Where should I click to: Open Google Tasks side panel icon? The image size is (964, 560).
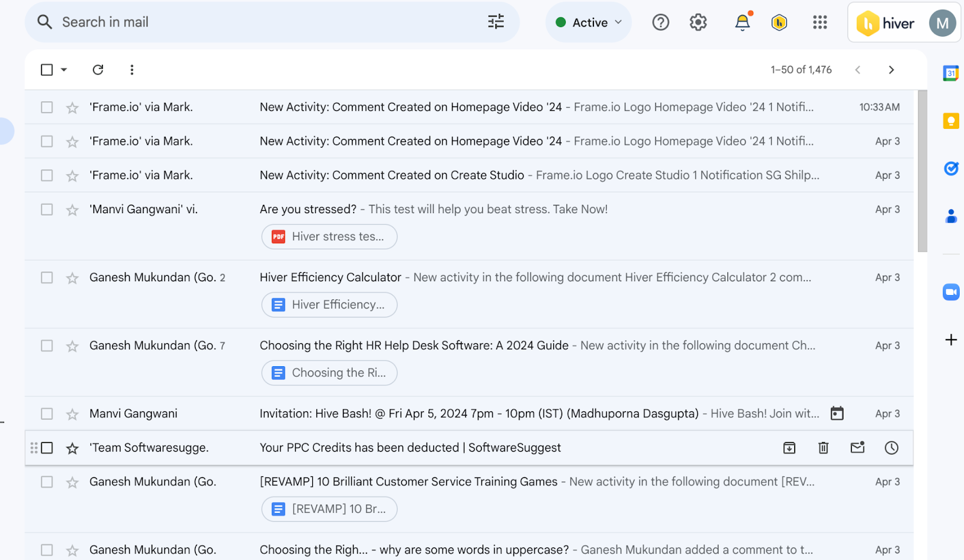[951, 169]
